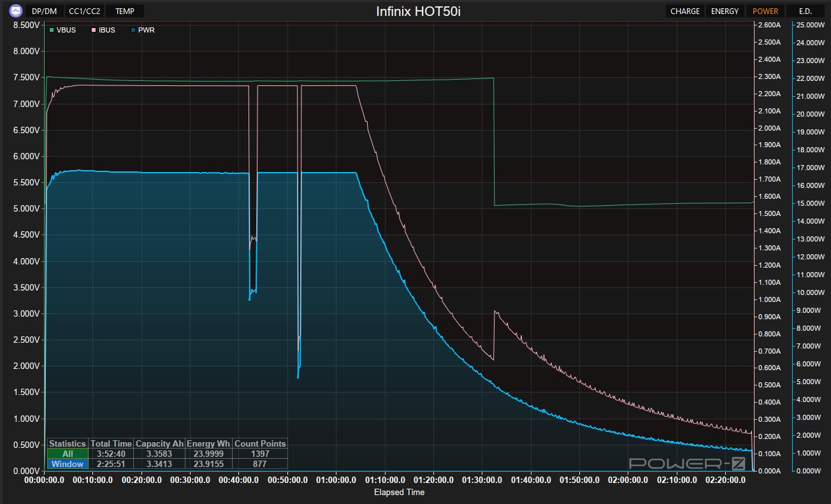Select the green All statistics row
This screenshot has height=504, width=831.
click(x=68, y=454)
